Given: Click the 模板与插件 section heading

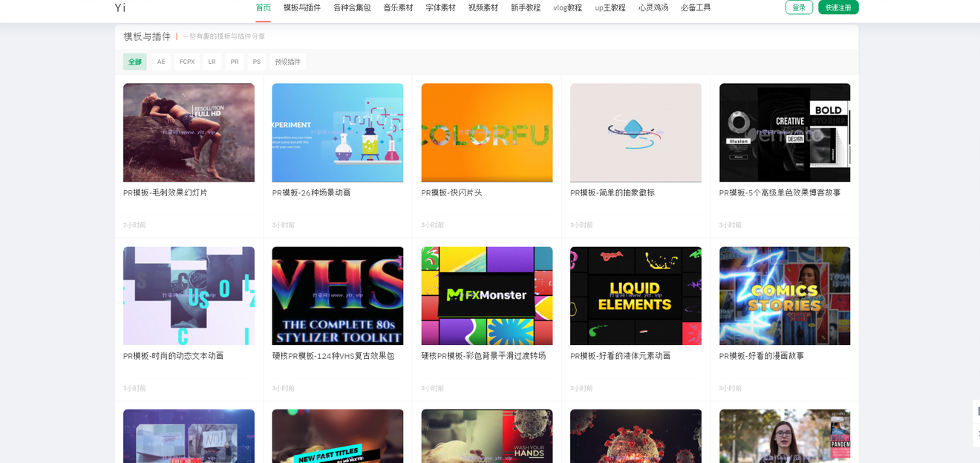Looking at the screenshot, I should click(x=147, y=36).
